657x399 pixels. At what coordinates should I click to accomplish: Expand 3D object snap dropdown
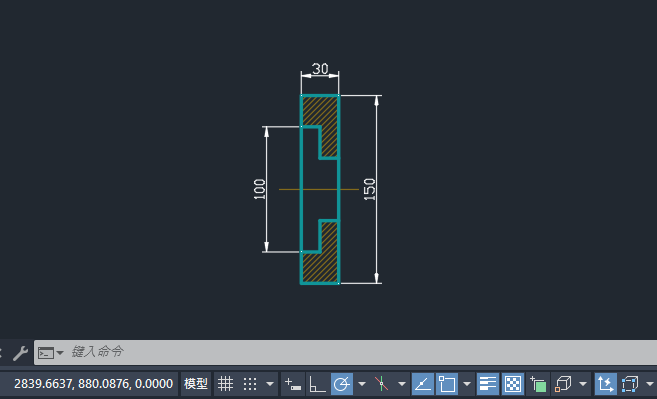point(583,384)
